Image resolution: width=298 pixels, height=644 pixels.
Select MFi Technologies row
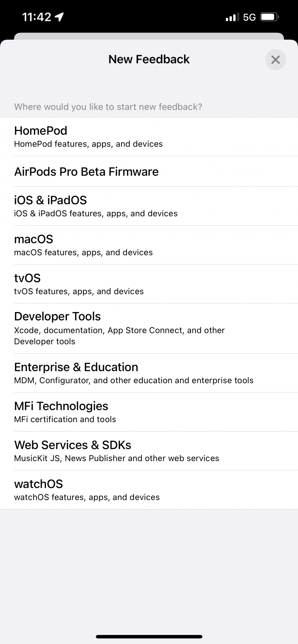[x=149, y=412]
